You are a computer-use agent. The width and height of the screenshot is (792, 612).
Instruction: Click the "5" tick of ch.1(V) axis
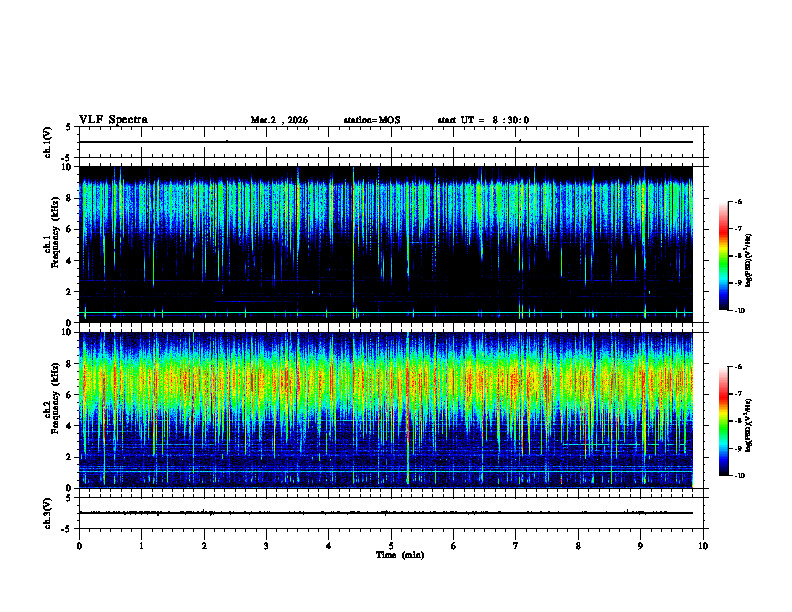[x=69, y=127]
